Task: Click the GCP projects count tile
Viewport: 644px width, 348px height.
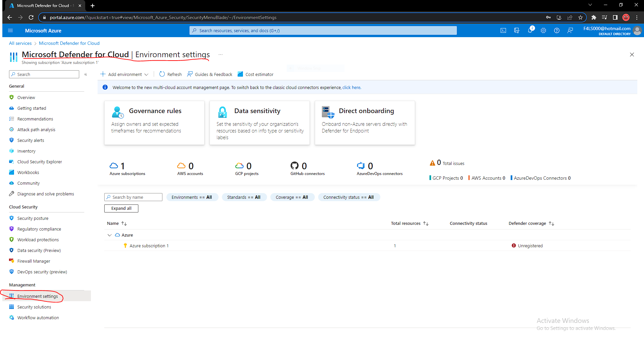Action: (x=247, y=169)
